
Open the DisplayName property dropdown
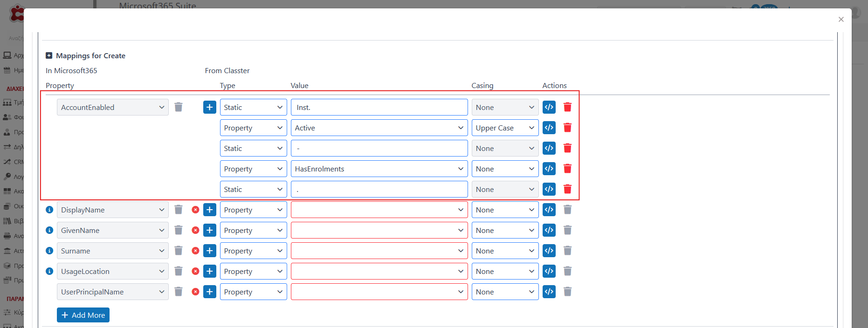tap(113, 210)
